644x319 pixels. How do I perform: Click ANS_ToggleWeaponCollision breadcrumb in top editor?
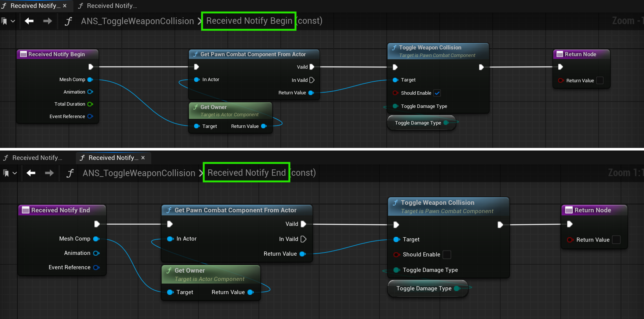pos(137,21)
